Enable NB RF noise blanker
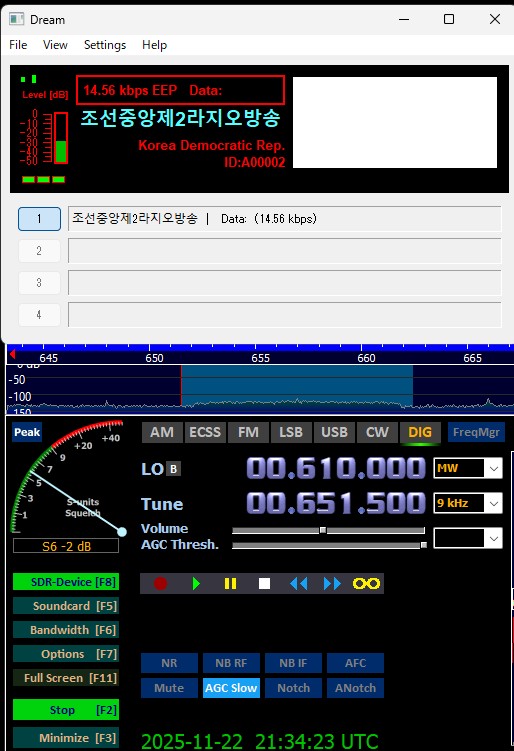 tap(231, 663)
